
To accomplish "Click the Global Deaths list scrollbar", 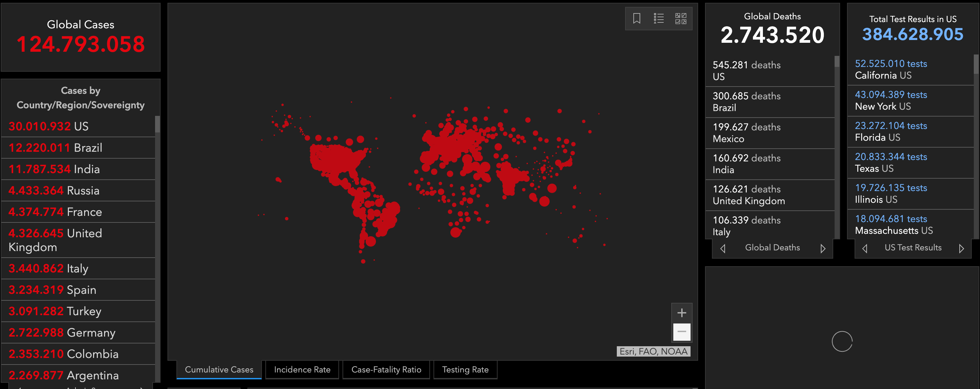I will coord(837,62).
